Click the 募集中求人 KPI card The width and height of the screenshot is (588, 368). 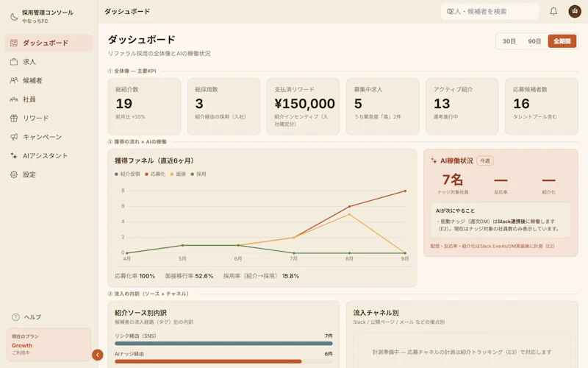[382, 106]
